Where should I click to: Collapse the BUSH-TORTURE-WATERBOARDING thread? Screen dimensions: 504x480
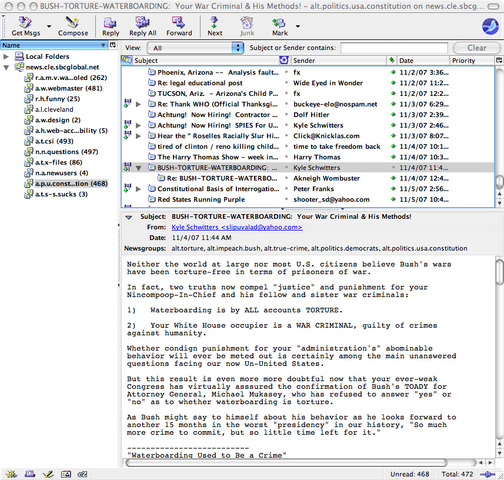click(138, 168)
